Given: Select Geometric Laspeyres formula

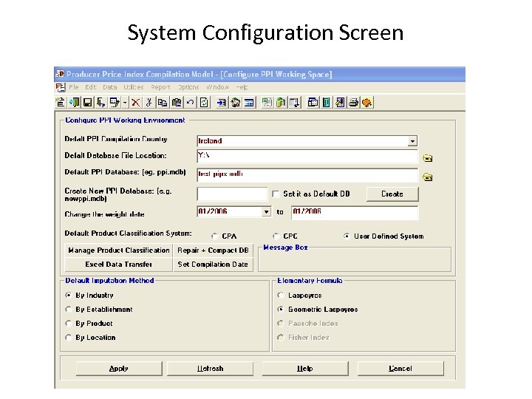Looking at the screenshot, I should click(281, 310).
